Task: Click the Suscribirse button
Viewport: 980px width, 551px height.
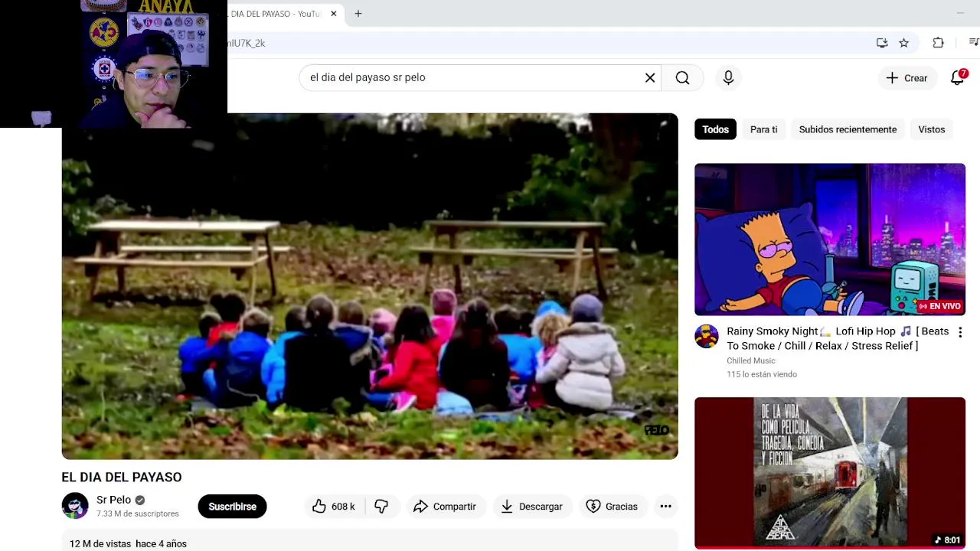Action: (232, 507)
